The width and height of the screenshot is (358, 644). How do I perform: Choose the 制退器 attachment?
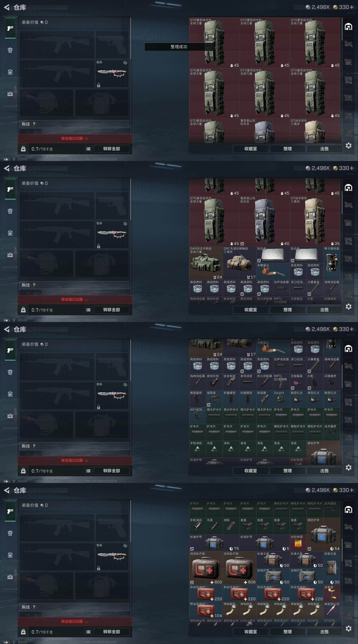pos(265,399)
